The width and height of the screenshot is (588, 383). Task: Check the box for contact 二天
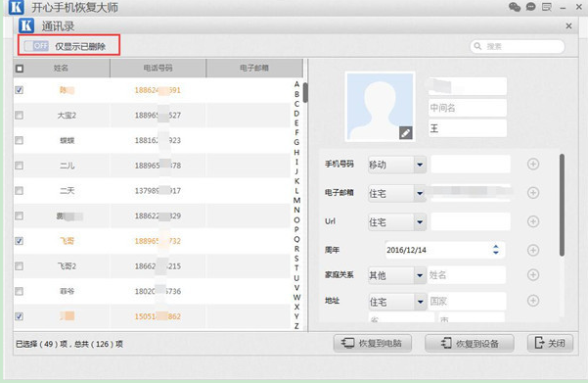coord(19,190)
